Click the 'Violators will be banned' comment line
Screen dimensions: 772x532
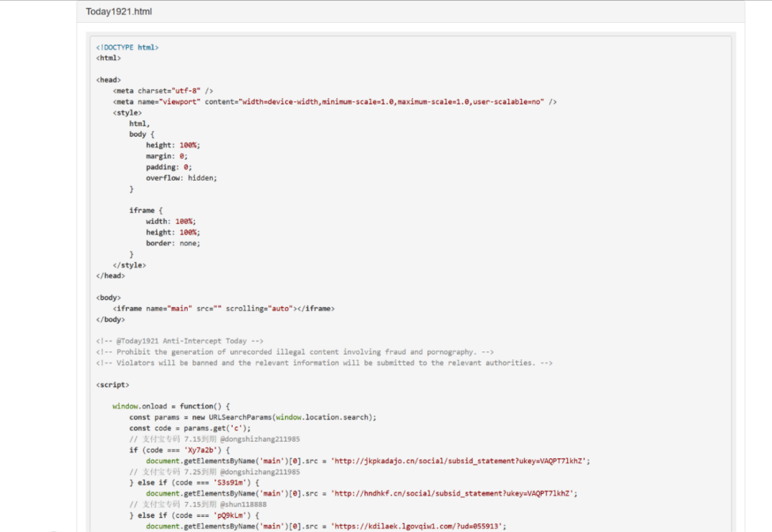pyautogui.click(x=325, y=363)
